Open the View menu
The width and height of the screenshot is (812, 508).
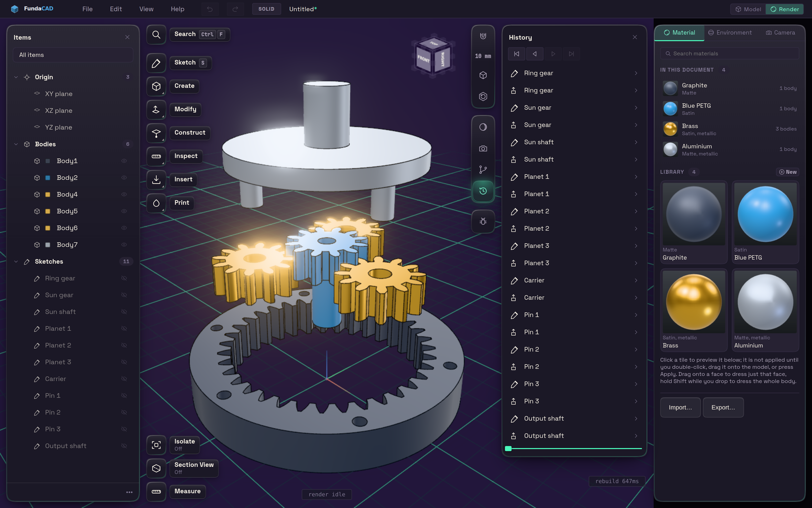[146, 9]
